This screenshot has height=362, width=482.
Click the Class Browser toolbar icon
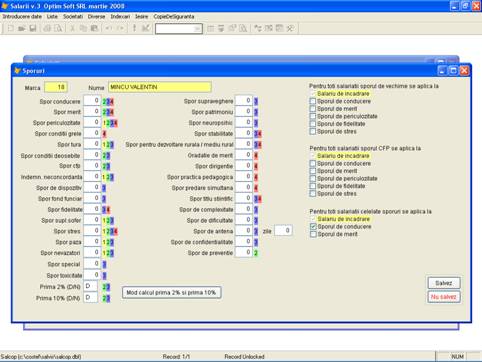click(x=258, y=28)
